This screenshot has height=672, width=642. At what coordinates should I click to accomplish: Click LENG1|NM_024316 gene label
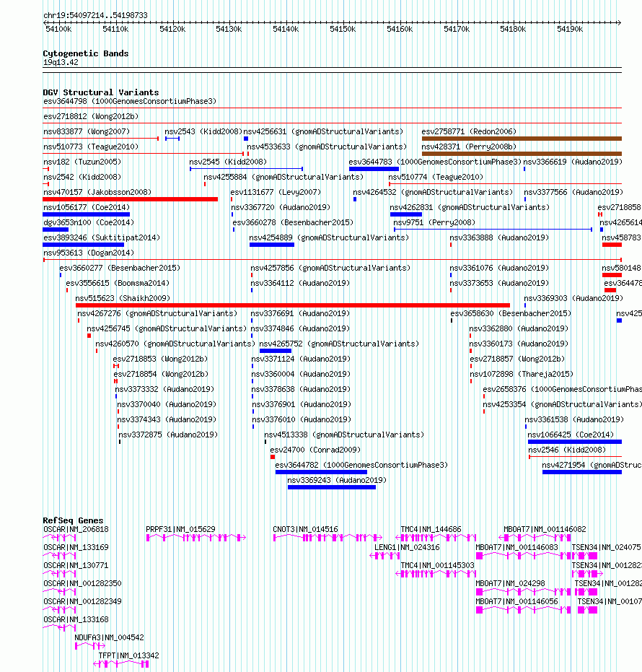click(x=407, y=548)
